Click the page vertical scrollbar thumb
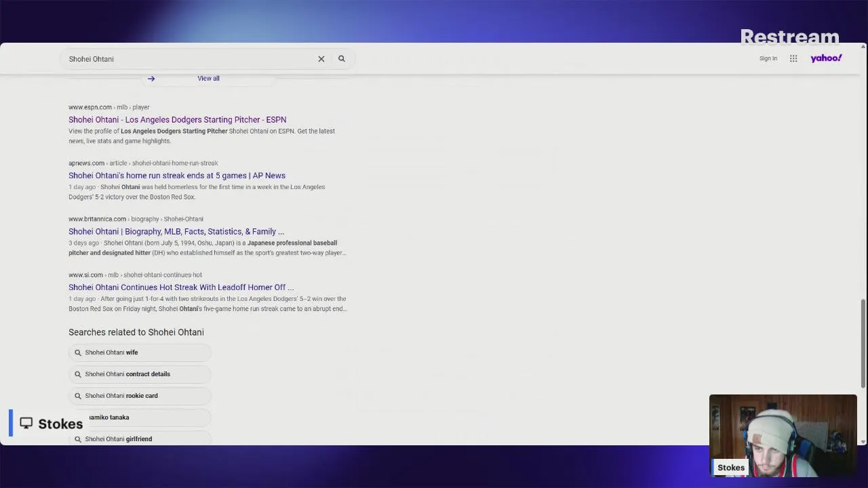Viewport: 868px width, 488px height. 863,342
